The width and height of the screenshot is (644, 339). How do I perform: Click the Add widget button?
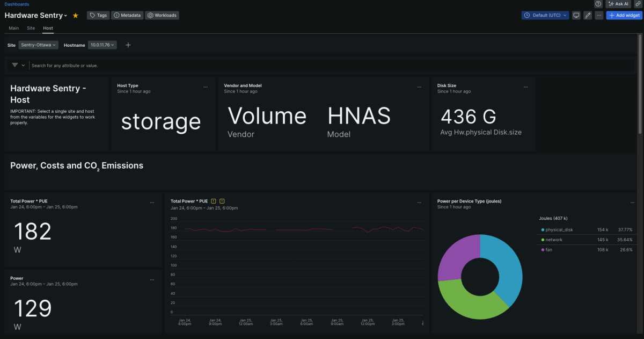click(624, 15)
